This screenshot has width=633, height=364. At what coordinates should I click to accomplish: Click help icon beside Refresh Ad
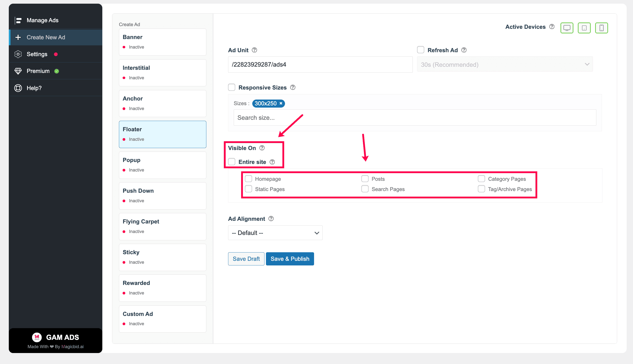[464, 50]
